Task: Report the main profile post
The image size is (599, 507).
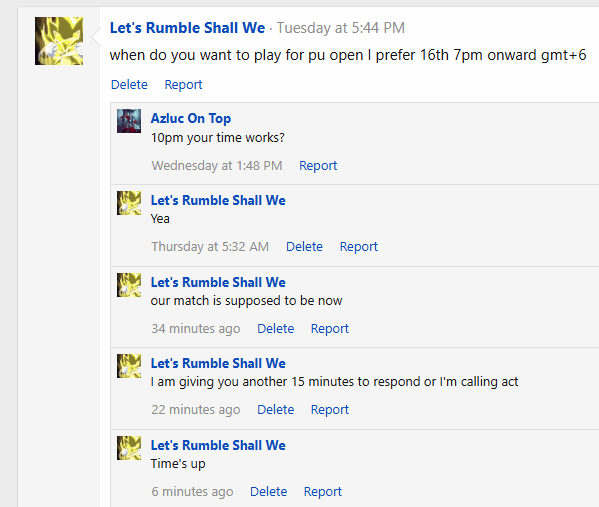Action: (x=183, y=84)
